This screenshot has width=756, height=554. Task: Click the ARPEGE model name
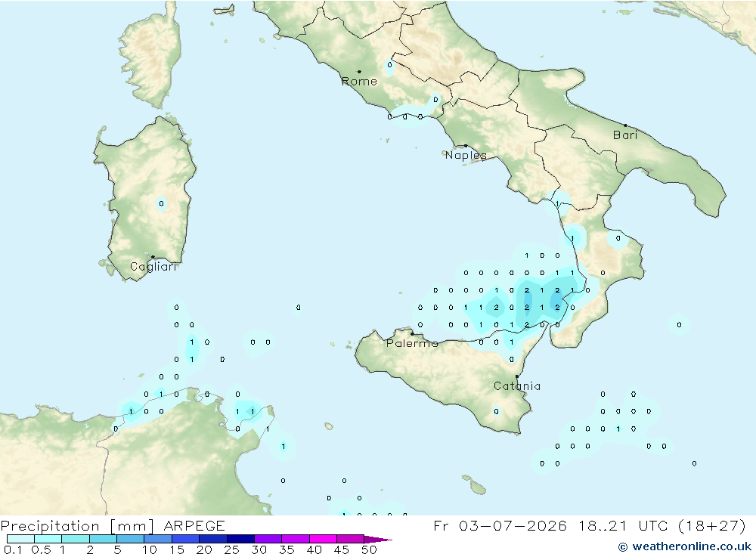(194, 525)
